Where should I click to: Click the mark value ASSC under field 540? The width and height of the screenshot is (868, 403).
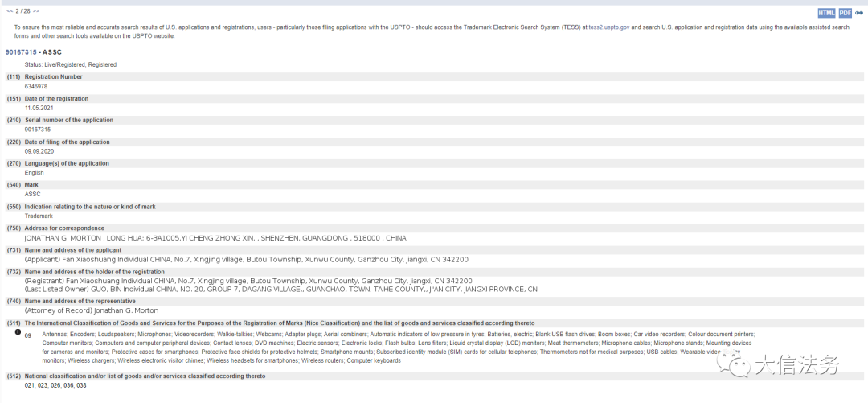[33, 195]
